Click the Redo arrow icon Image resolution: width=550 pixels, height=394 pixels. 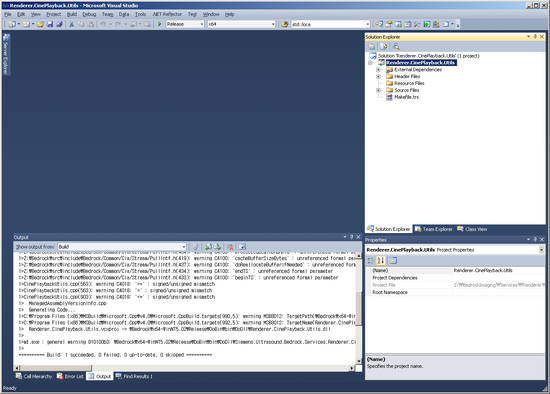point(118,24)
